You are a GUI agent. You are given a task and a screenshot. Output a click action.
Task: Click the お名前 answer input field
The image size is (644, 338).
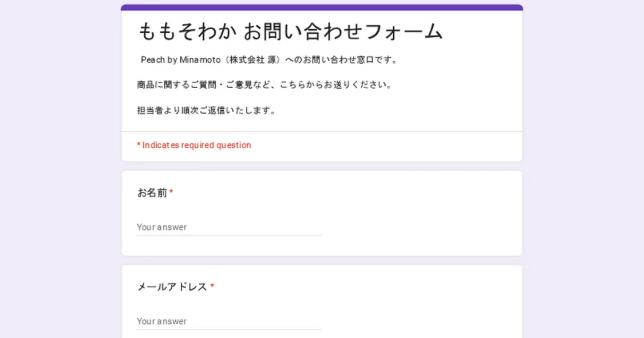229,227
